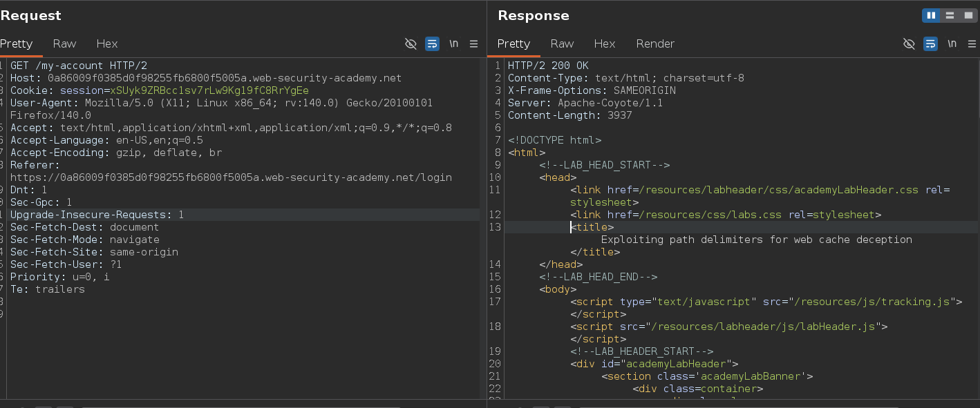The image size is (980, 408).
Task: Click the 'X-Frame-Options: SAMEORIGIN' response header
Action: pos(592,90)
